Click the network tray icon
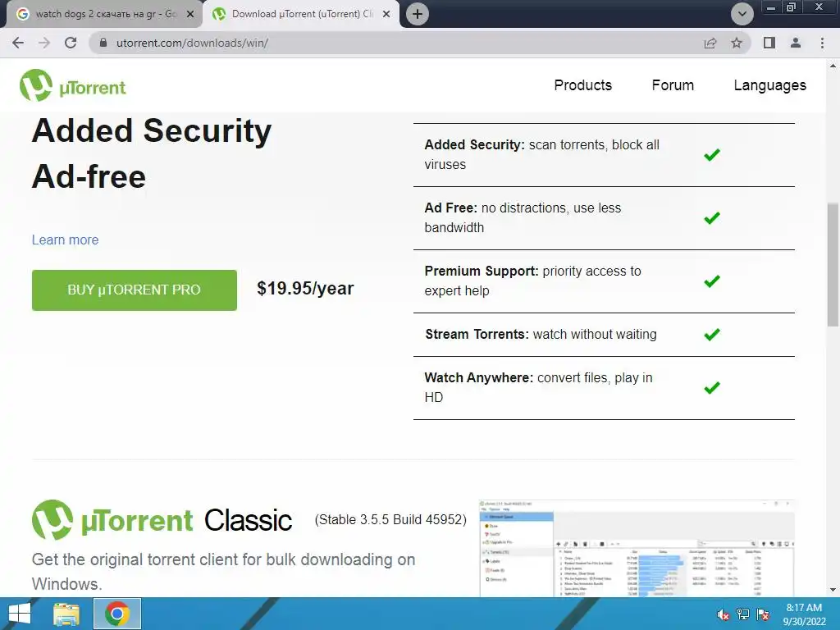840x630 pixels. point(743,614)
